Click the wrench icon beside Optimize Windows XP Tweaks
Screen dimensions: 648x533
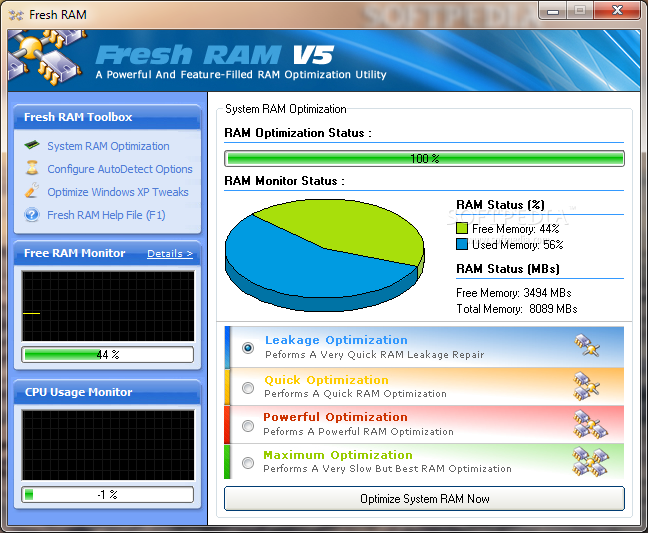tap(32, 191)
